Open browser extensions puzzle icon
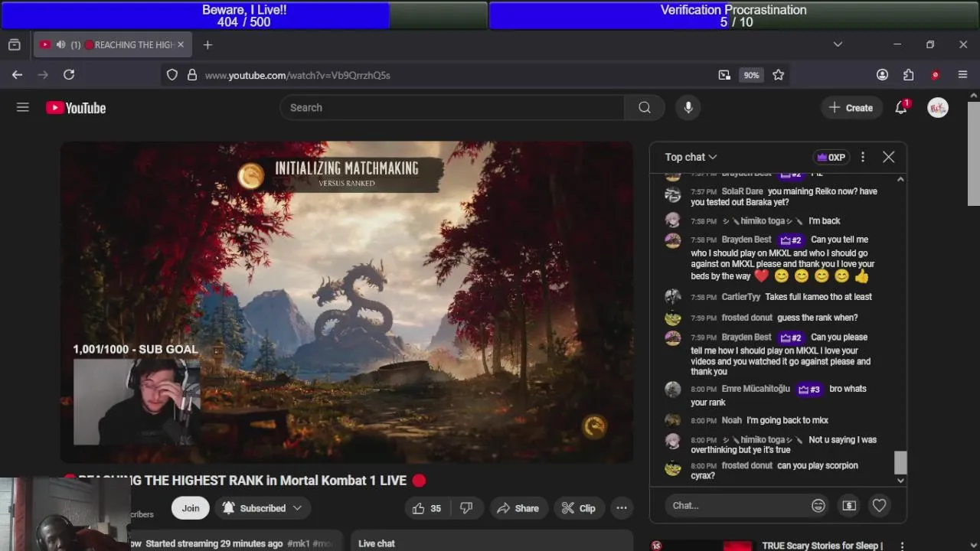The width and height of the screenshot is (980, 551). [x=909, y=75]
